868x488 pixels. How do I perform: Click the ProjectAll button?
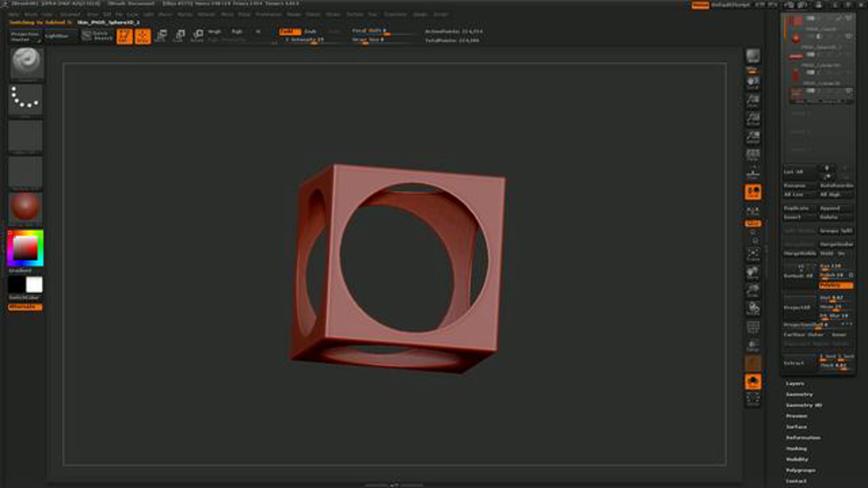pyautogui.click(x=799, y=308)
